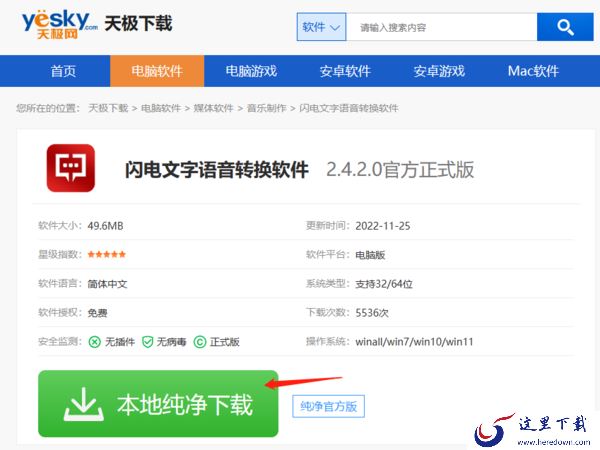Click the 正式版 copyright-style icon
Viewport: 600px width, 450px height.
click(x=200, y=342)
